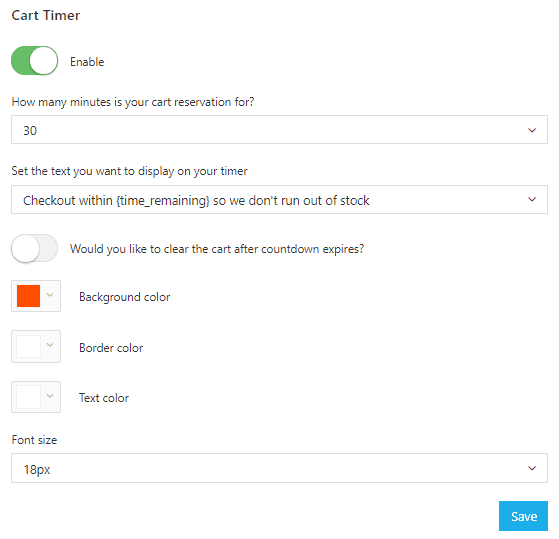Open the timer display text dropdown
Viewport: 559px width, 539px height.
[x=279, y=200]
